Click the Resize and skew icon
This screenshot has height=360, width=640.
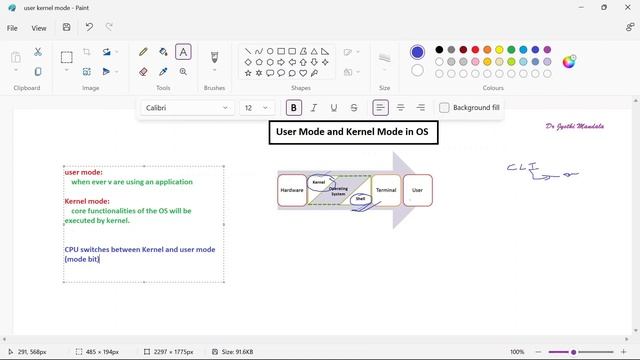pos(87,72)
